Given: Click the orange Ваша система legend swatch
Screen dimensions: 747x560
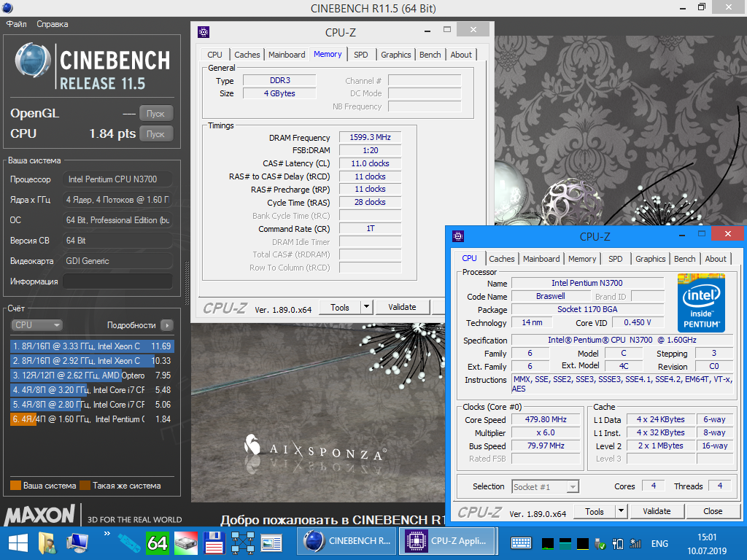Looking at the screenshot, I should tap(16, 485).
